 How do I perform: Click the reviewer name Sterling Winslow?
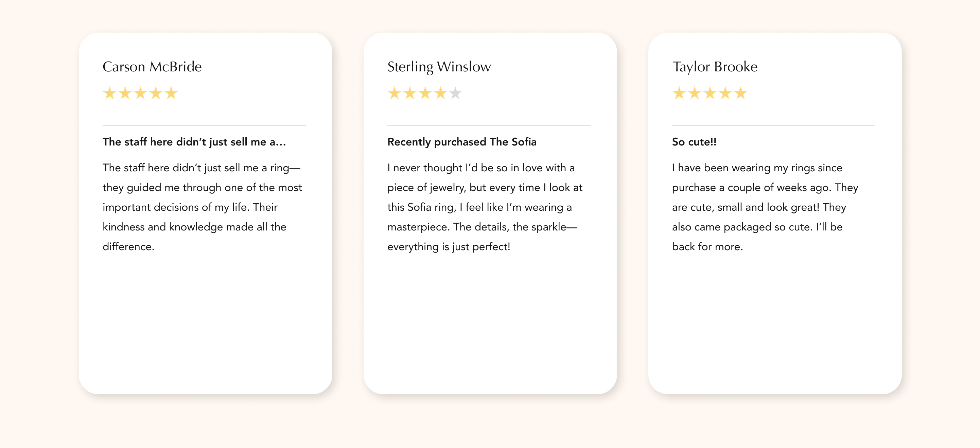tap(439, 67)
